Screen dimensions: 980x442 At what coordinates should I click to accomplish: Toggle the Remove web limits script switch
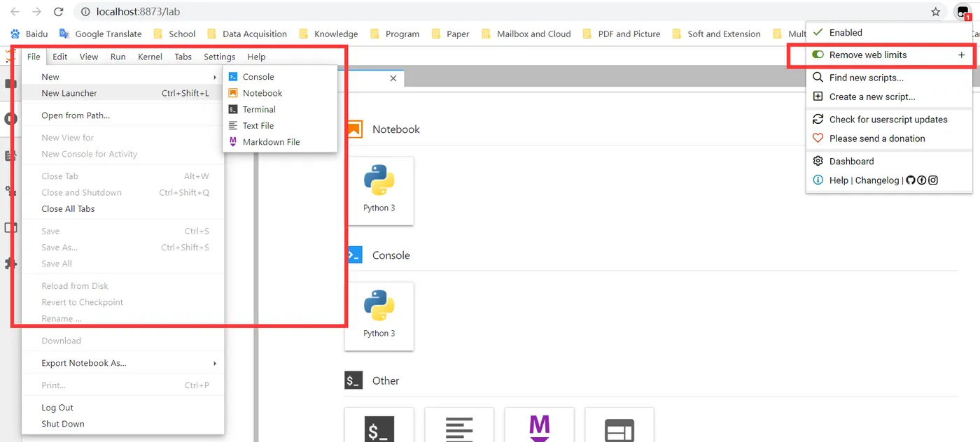818,55
